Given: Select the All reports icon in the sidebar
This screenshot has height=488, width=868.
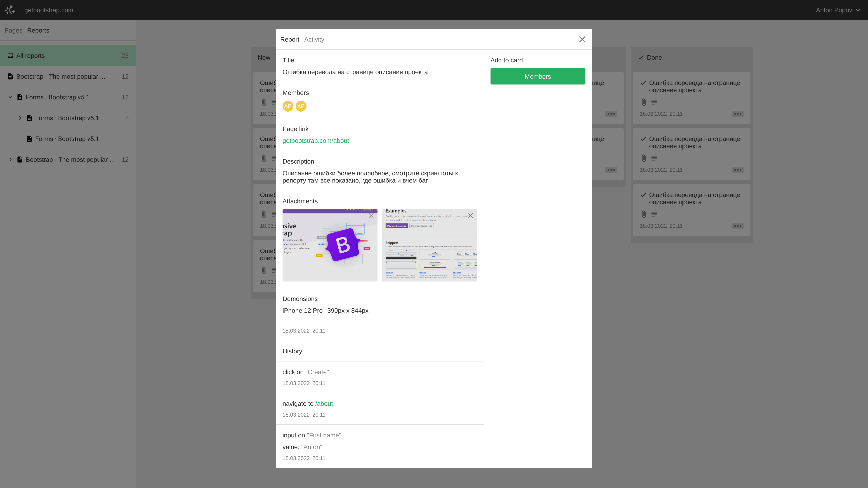Looking at the screenshot, I should click(x=10, y=56).
